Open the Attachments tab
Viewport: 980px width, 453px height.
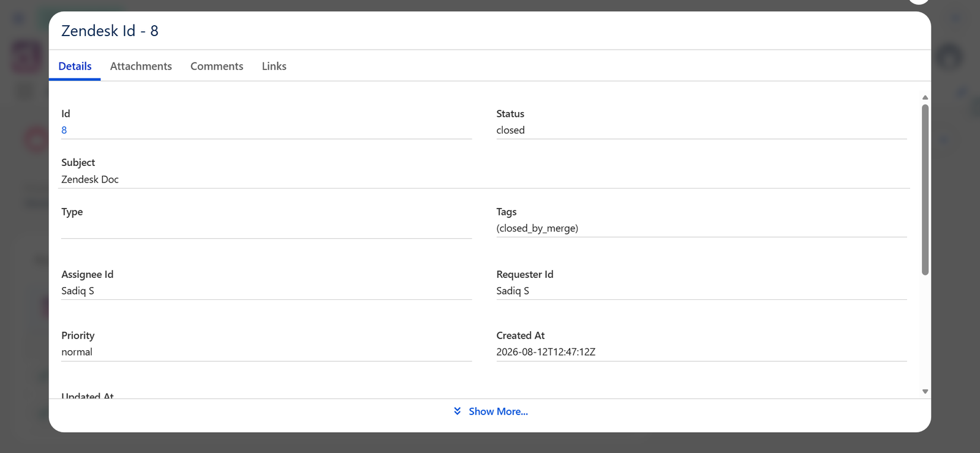(141, 66)
